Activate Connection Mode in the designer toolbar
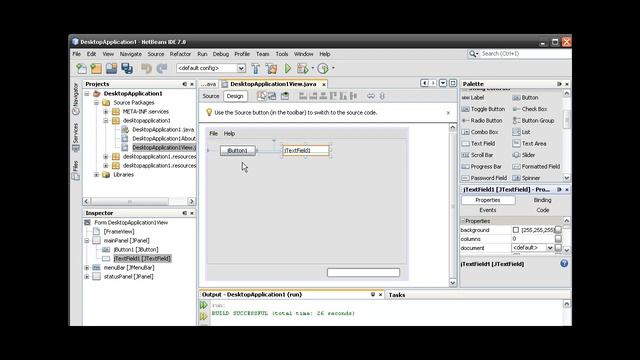 [x=272, y=96]
